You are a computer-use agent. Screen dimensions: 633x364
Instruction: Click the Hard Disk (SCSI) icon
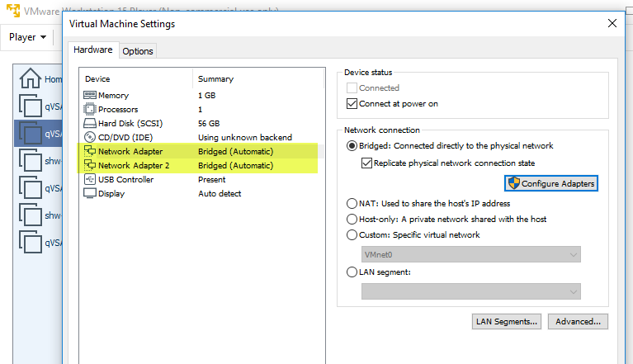(x=90, y=123)
